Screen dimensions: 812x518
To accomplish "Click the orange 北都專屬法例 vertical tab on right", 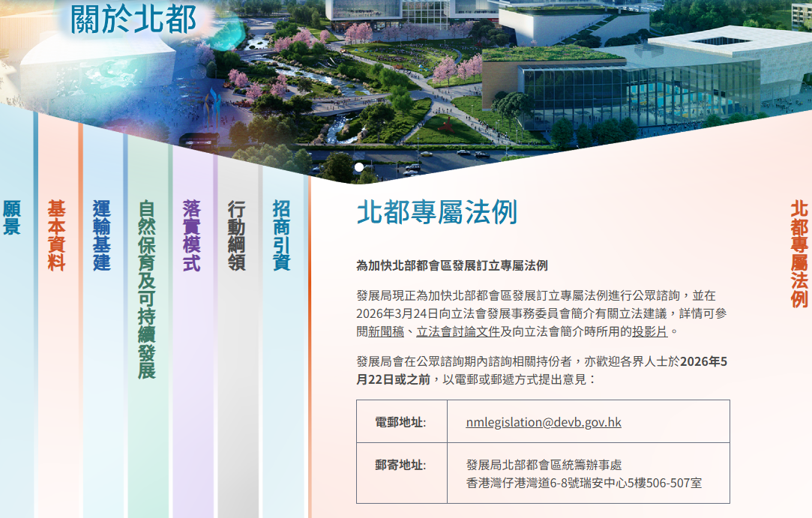I will [799, 253].
